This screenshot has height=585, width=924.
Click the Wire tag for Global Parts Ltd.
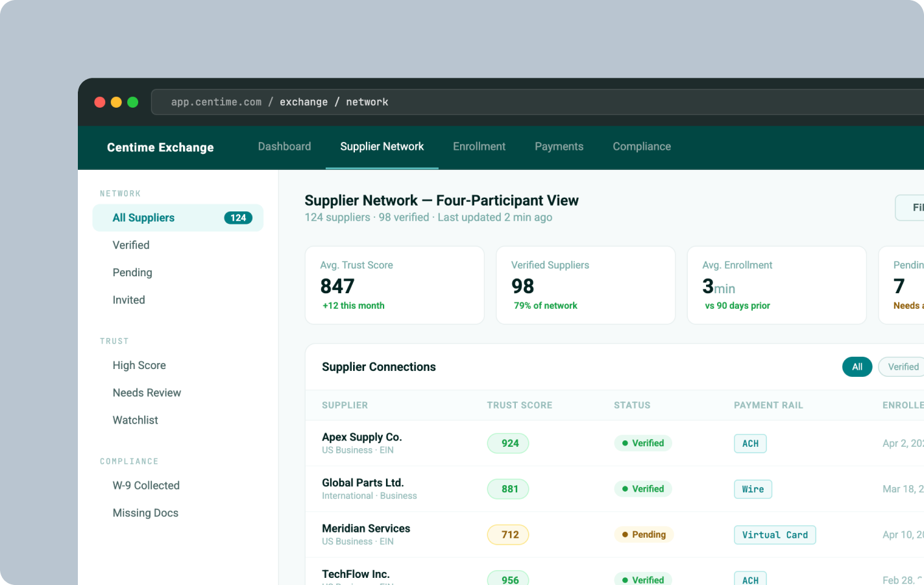click(753, 489)
